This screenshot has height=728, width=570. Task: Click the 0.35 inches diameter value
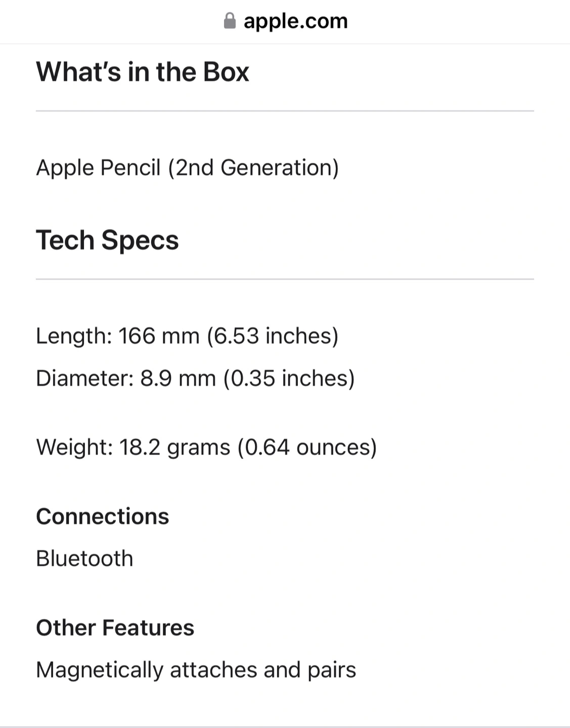click(289, 378)
